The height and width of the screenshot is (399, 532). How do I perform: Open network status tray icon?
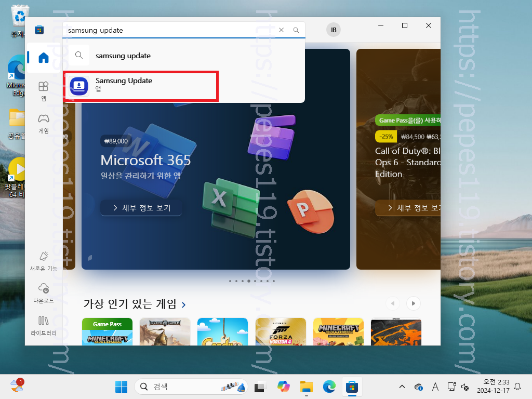451,387
